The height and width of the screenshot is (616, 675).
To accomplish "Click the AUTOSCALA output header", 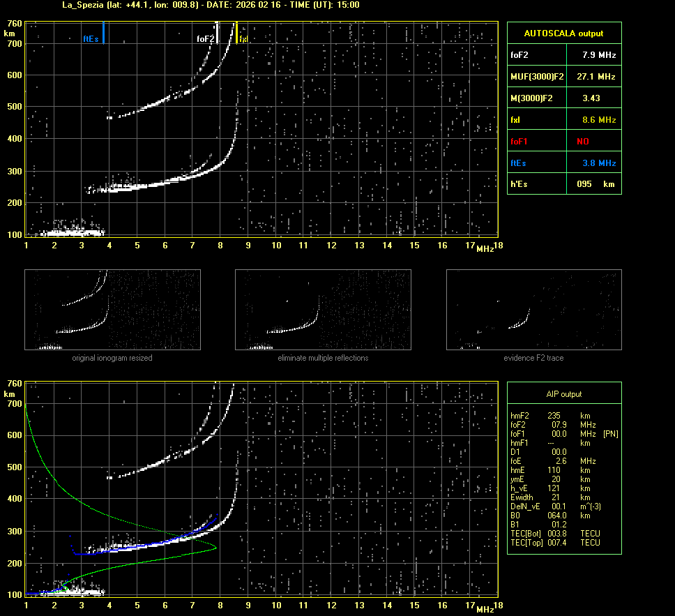I will (563, 33).
